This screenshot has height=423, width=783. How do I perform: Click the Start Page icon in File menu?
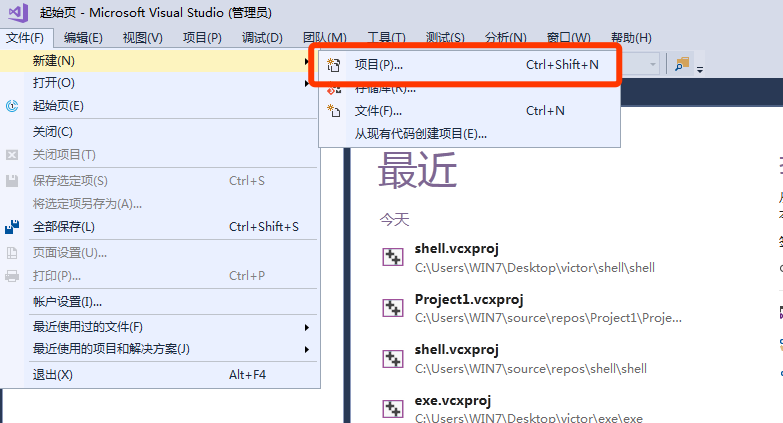pyautogui.click(x=13, y=106)
